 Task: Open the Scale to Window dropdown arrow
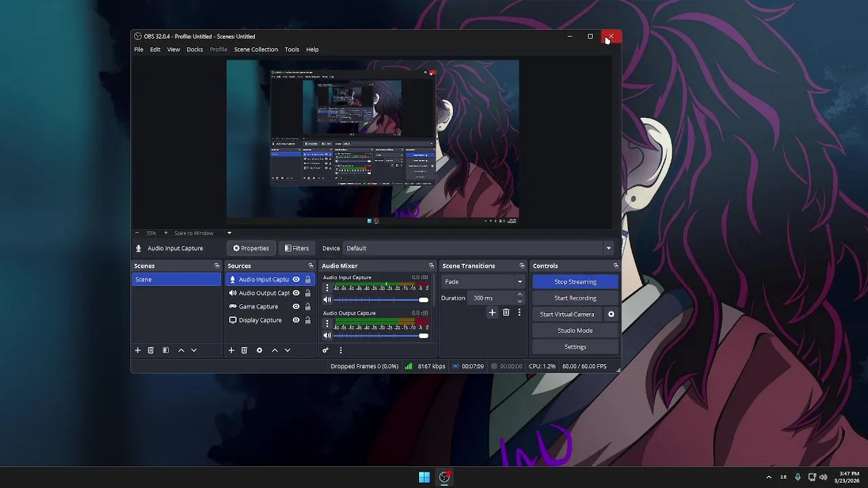(229, 233)
